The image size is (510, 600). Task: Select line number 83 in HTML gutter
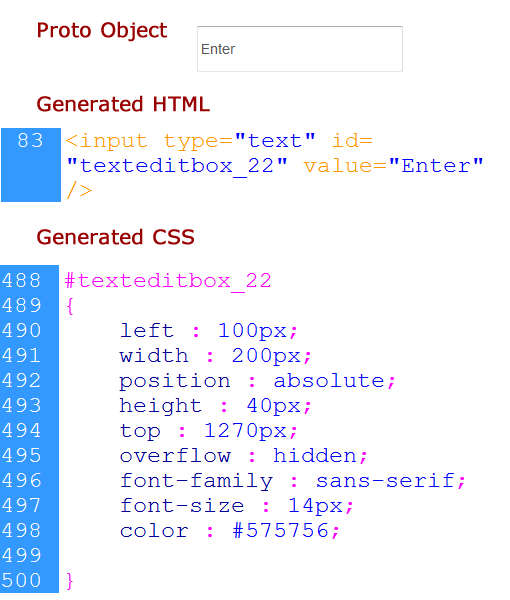pyautogui.click(x=30, y=140)
